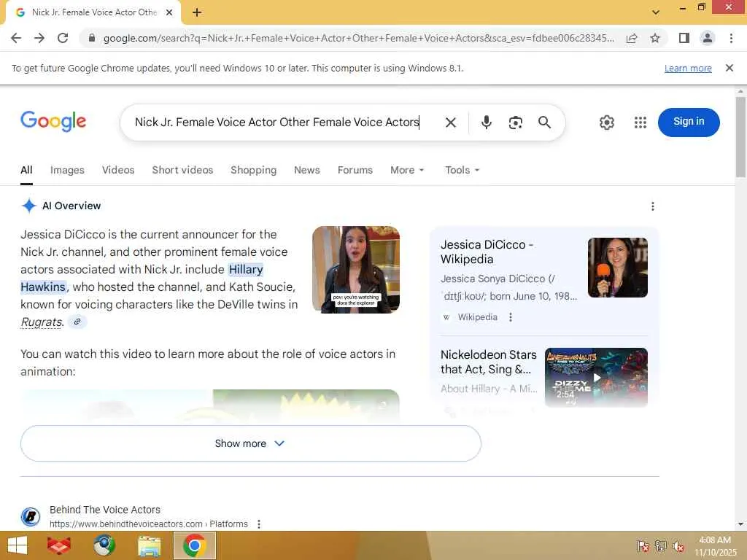Switch to the Forums tab
The height and width of the screenshot is (560, 747).
coord(355,170)
